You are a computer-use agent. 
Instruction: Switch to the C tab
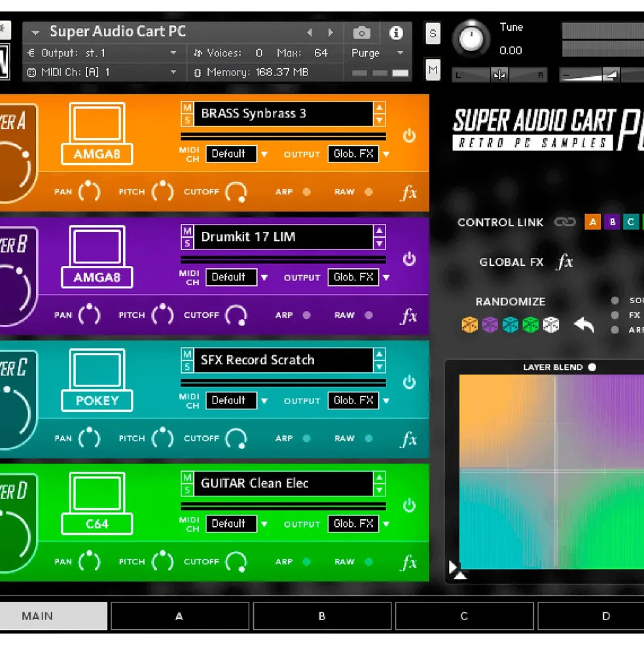tap(464, 616)
